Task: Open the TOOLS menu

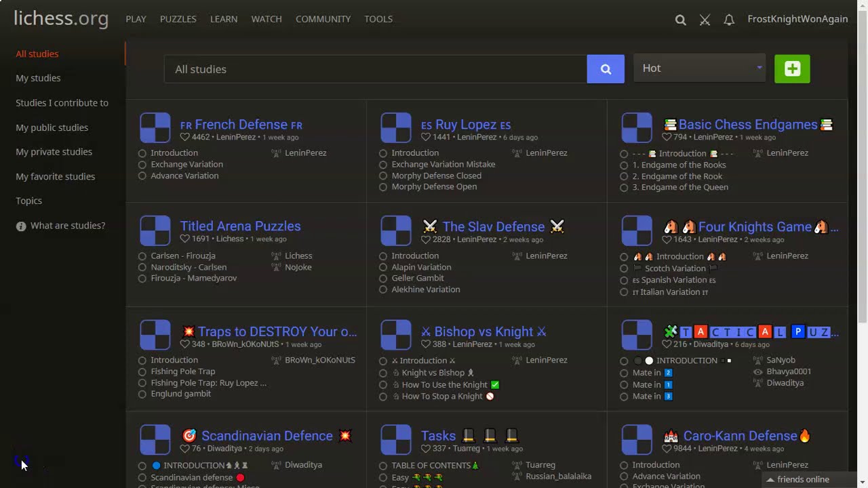Action: click(378, 19)
